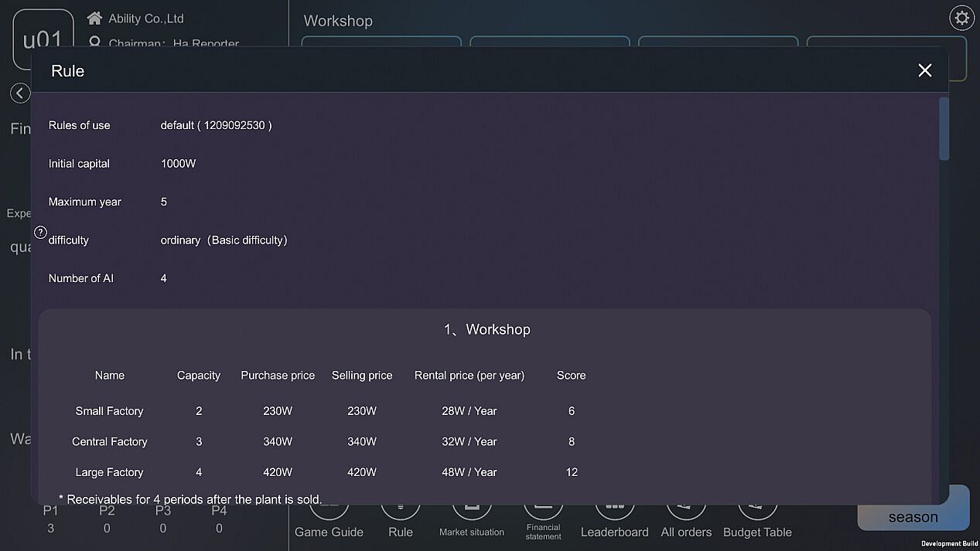The width and height of the screenshot is (980, 551).
Task: Open the Game Guide
Action: pyautogui.click(x=329, y=532)
